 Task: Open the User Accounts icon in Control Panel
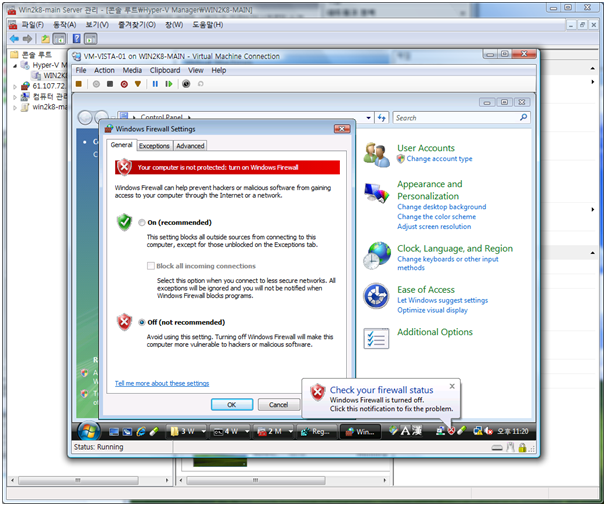376,154
